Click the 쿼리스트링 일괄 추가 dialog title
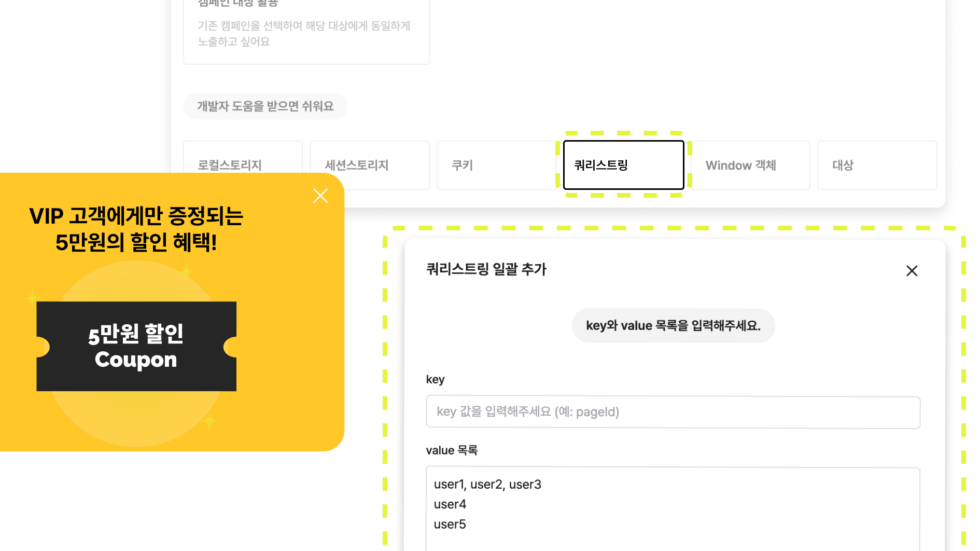Screen dimensions: 980x551 486,269
